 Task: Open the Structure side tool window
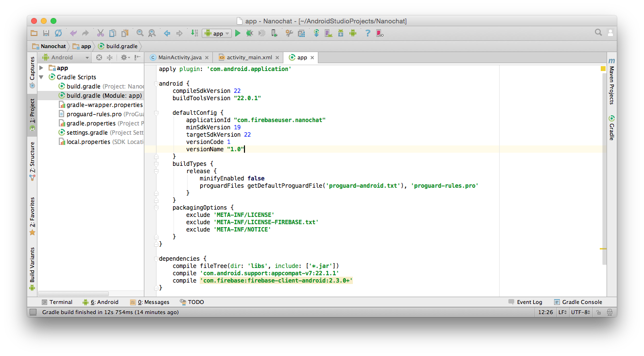tap(32, 161)
